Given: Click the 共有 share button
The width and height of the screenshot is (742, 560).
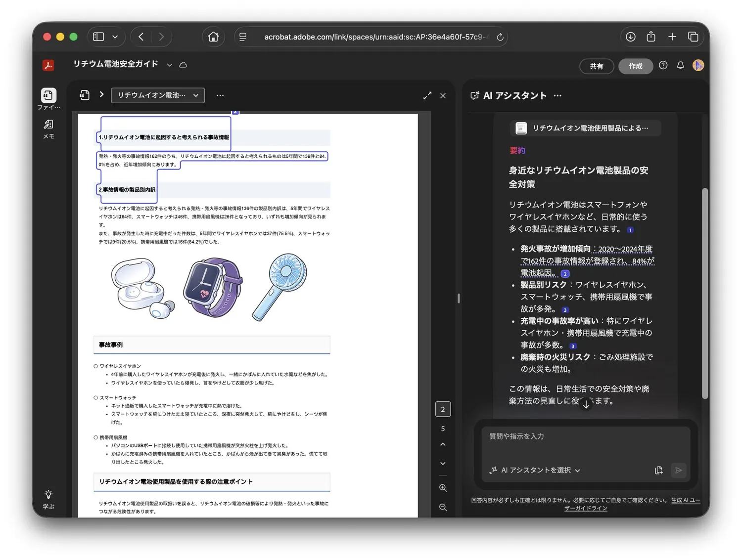Looking at the screenshot, I should pos(597,66).
